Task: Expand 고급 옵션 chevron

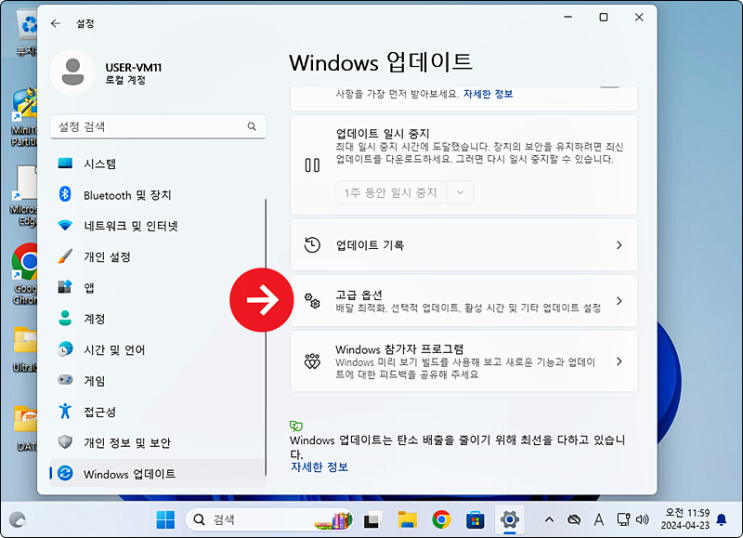Action: (x=619, y=301)
